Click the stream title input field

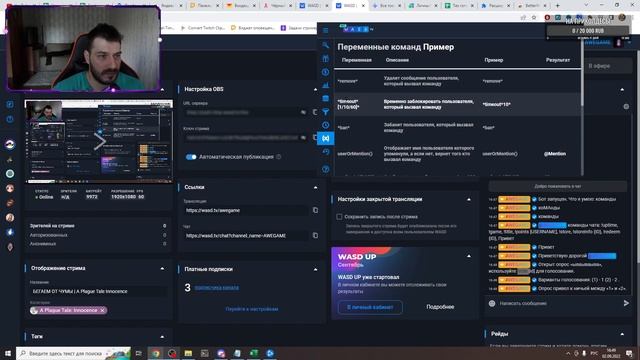[99, 291]
